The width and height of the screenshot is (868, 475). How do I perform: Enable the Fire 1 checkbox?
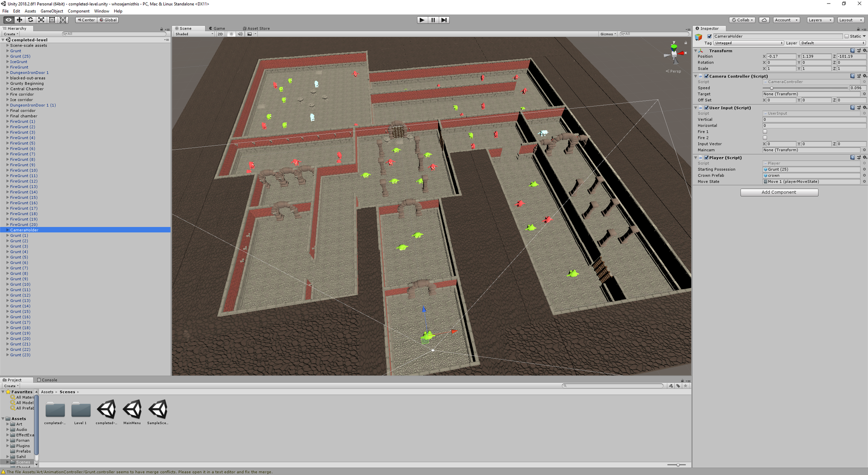coord(765,132)
